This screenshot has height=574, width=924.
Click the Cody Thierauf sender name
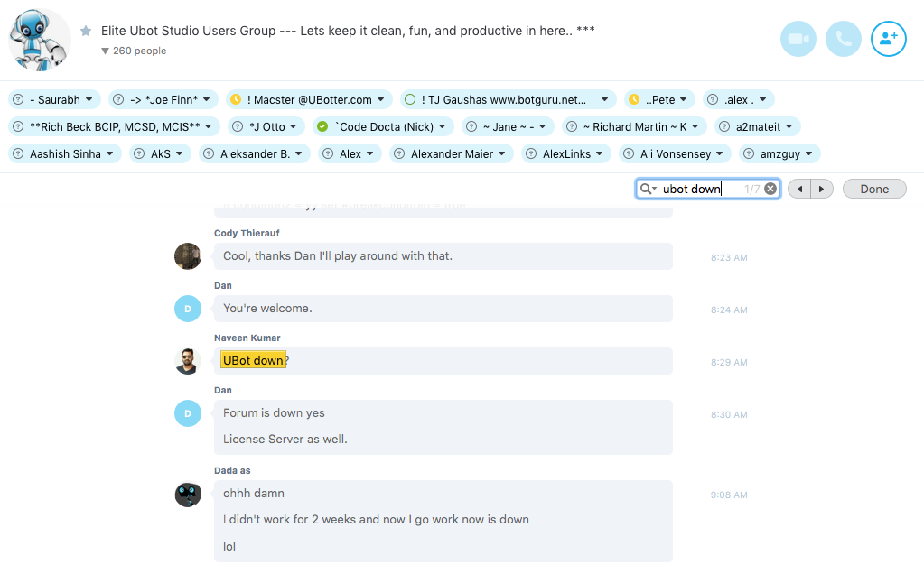(247, 233)
